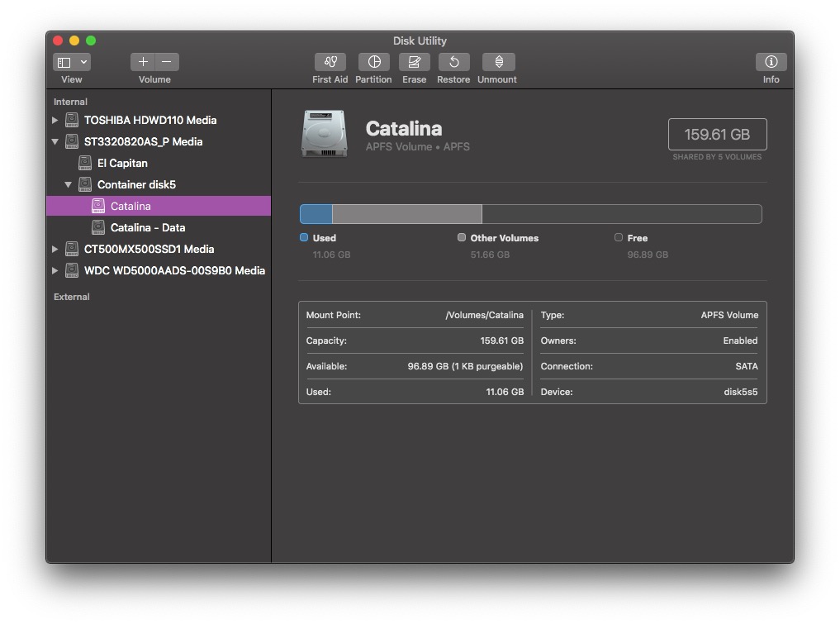
Task: Collapse Container disk5
Action: click(69, 184)
